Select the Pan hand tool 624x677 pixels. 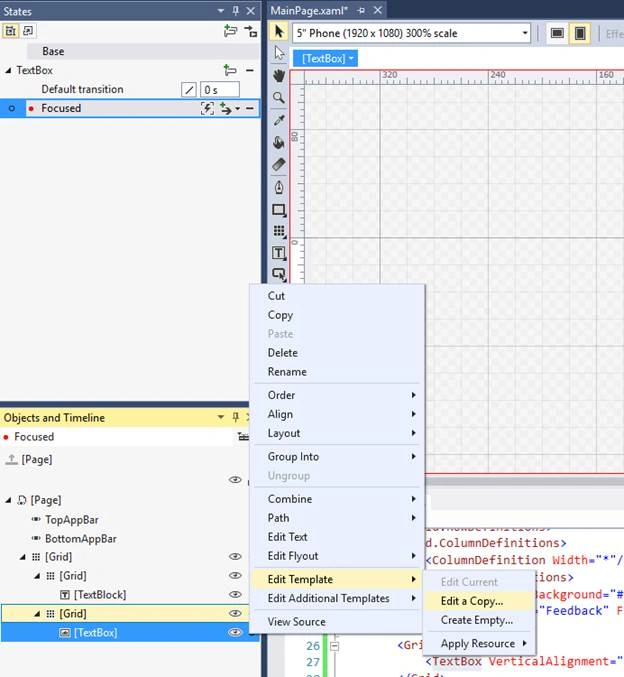279,76
